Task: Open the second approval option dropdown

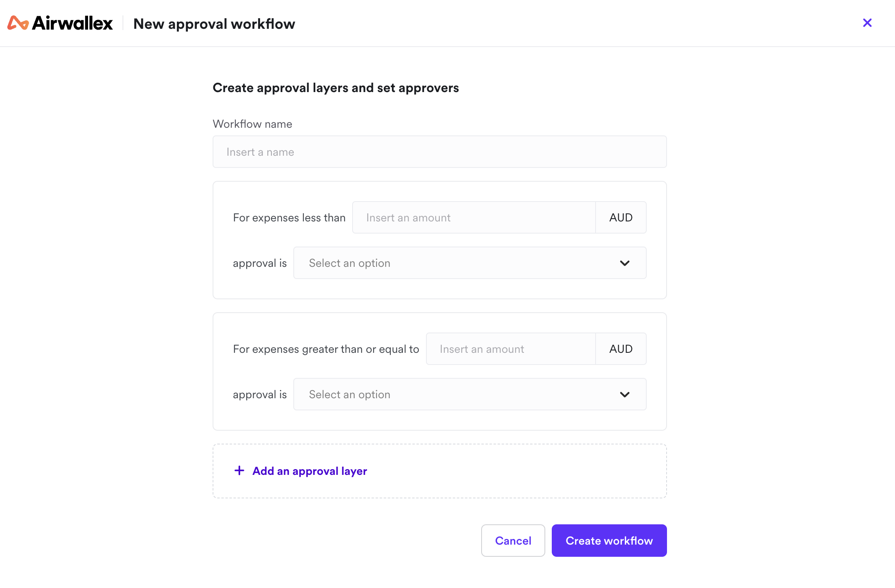Action: [470, 394]
